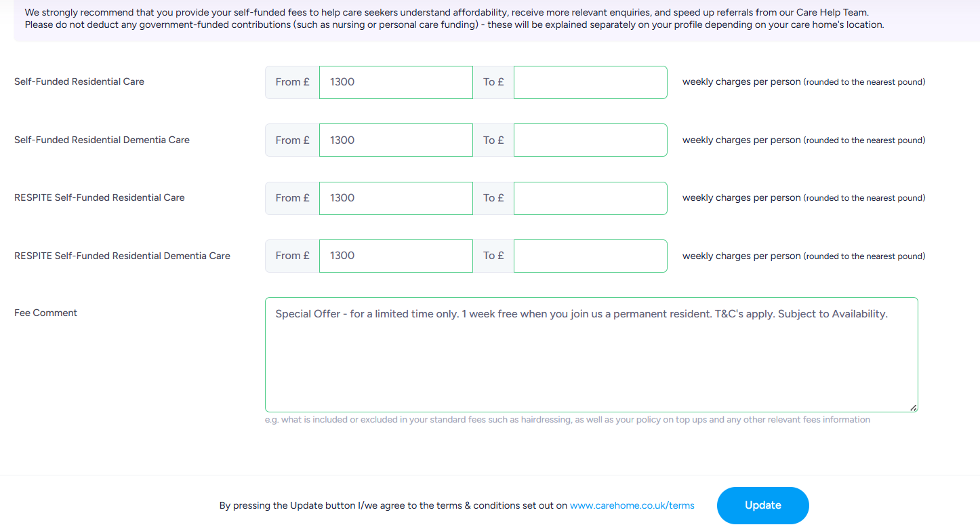Viewport: 980px width, 527px height.
Task: Focus Self-Funded Residential Dementia Care From £ field
Action: tap(396, 140)
